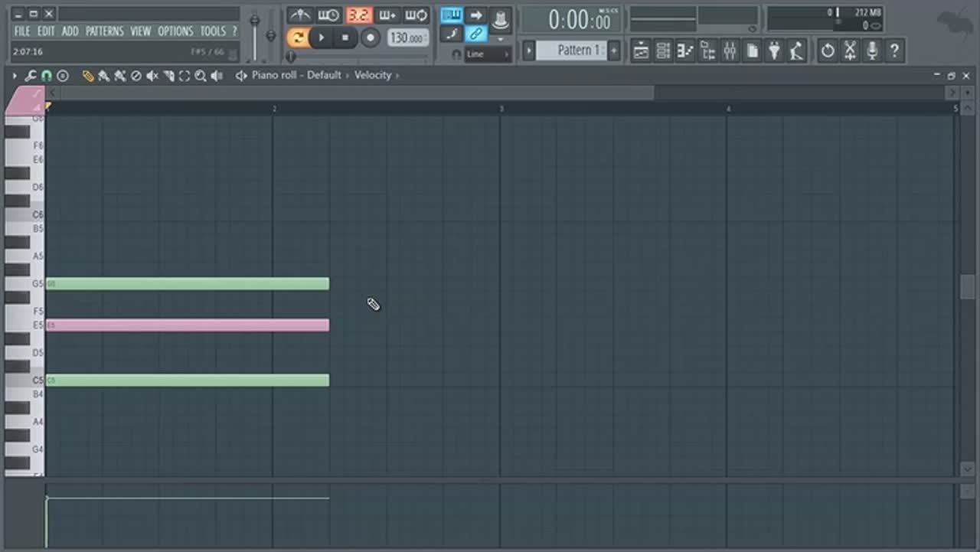The width and height of the screenshot is (980, 552).
Task: Select the Zoom tool in piano roll
Action: (x=201, y=76)
